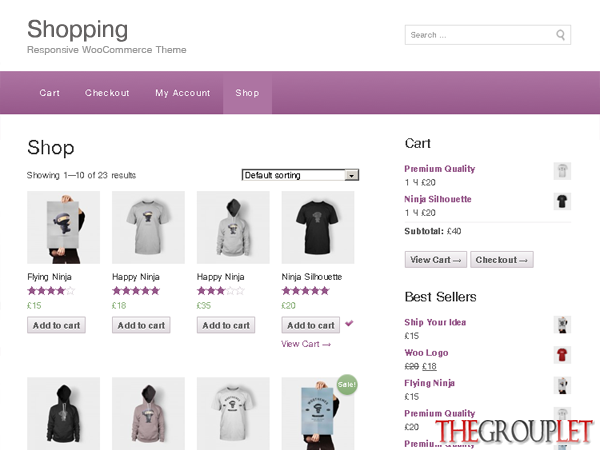Open Ninja Silhouette product title

(x=312, y=277)
